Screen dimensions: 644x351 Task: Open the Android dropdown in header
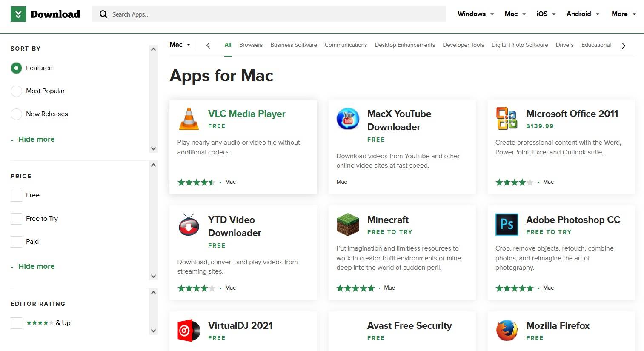click(x=583, y=14)
